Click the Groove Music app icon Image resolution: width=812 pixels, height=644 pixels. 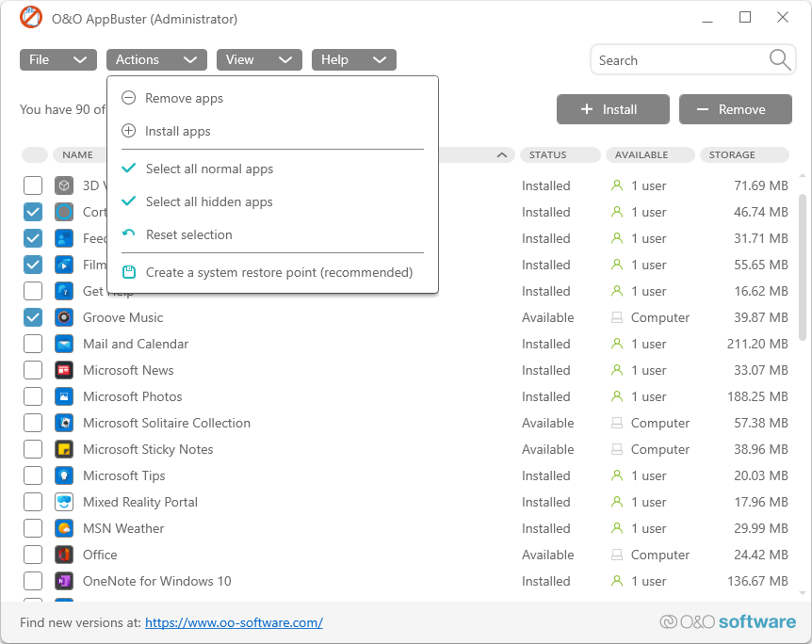(64, 317)
